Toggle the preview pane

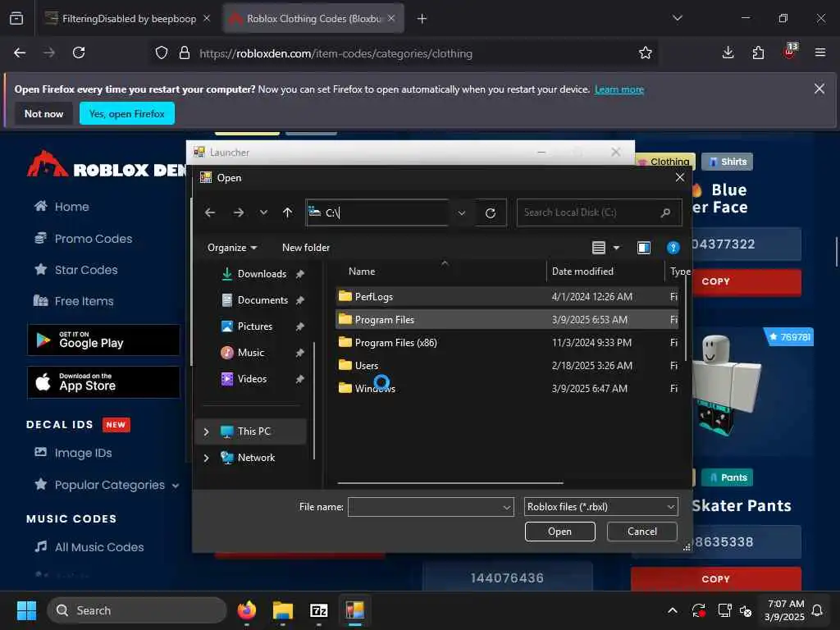pos(644,248)
